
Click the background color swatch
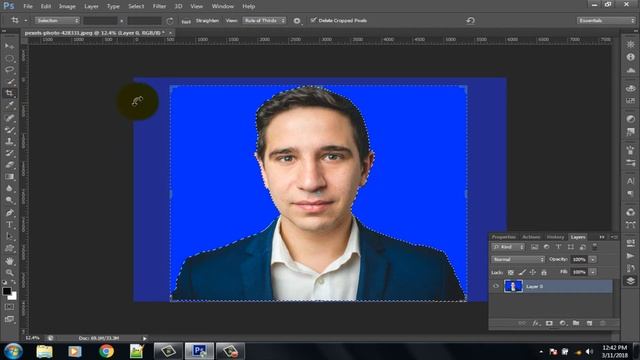pos(13,296)
